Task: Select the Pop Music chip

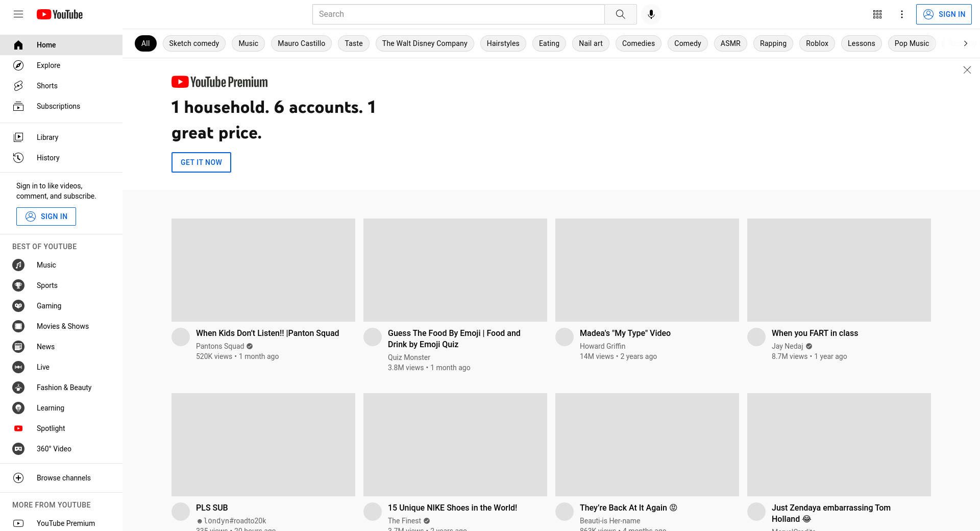Action: point(912,43)
